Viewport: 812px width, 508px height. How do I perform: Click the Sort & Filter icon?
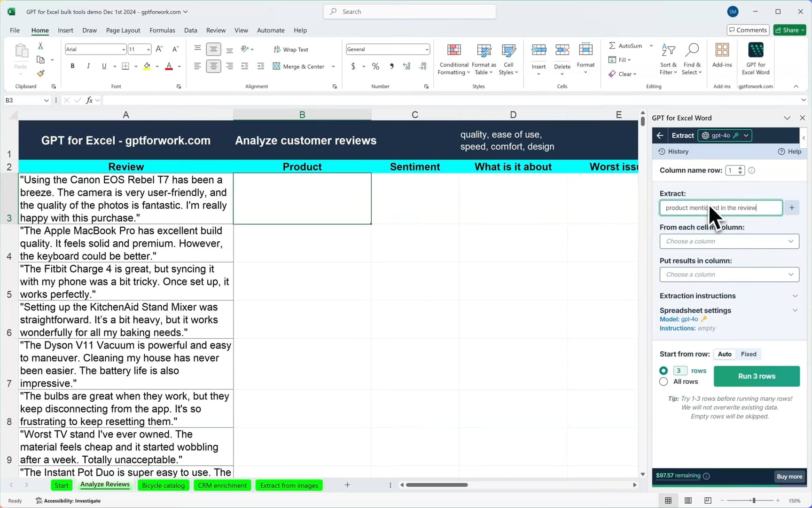click(668, 59)
